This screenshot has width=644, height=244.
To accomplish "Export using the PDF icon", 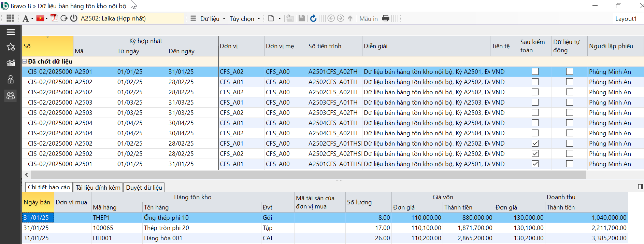I will point(54,18).
